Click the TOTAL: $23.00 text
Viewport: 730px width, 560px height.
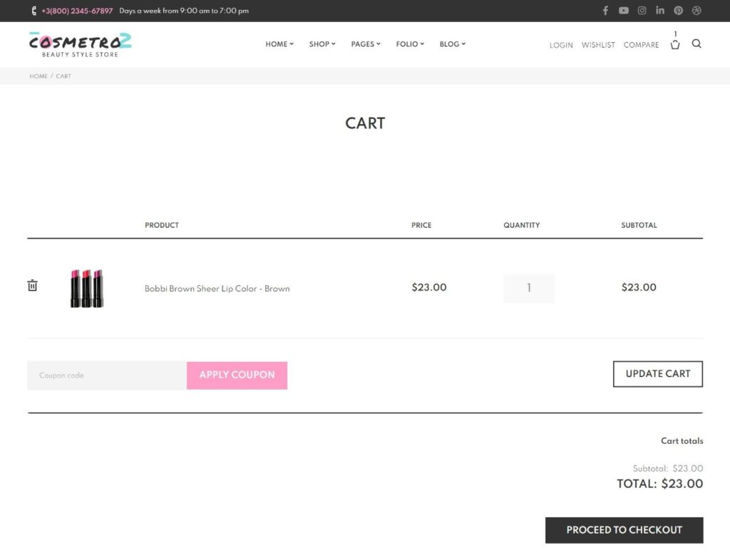point(659,484)
